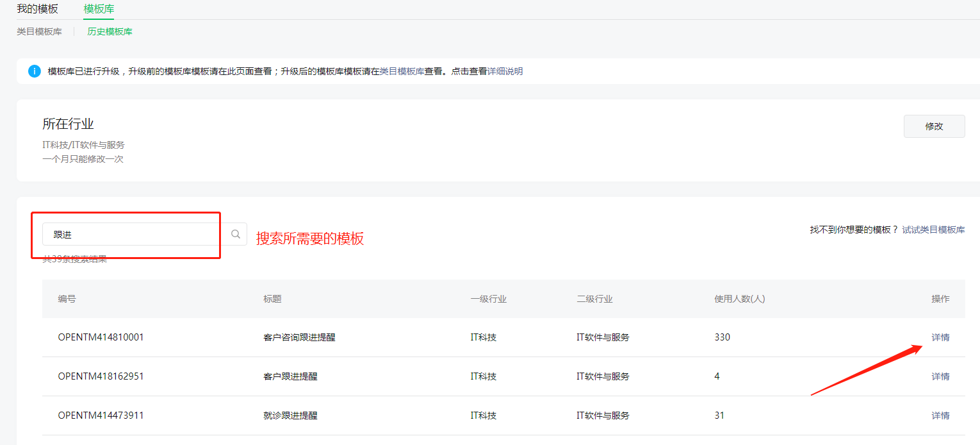View 详情 for 客户咨询跟进提醒 template
This screenshot has width=980, height=445.
(940, 337)
